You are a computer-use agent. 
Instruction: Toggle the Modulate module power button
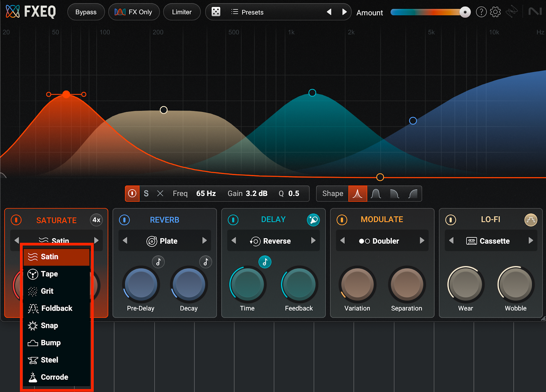(342, 220)
